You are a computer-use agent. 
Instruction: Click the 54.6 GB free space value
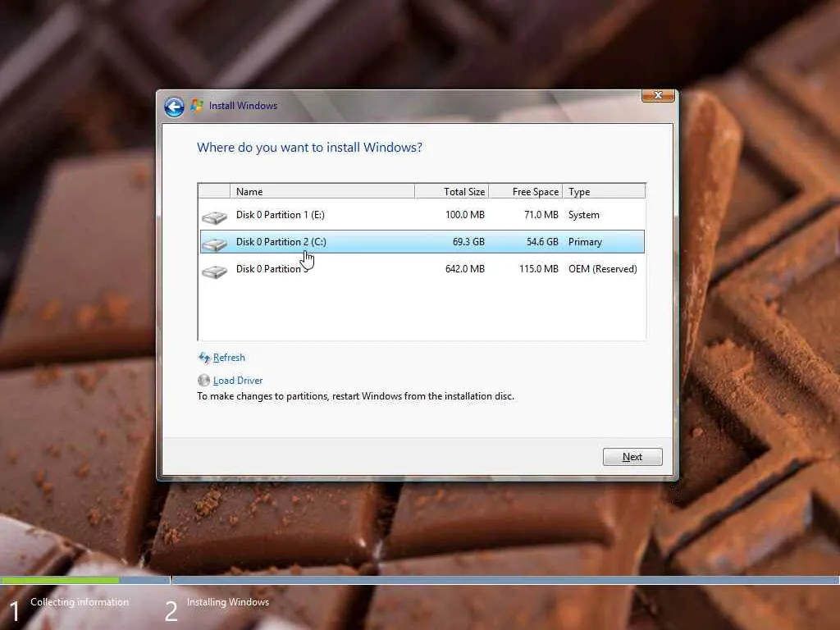click(x=542, y=242)
